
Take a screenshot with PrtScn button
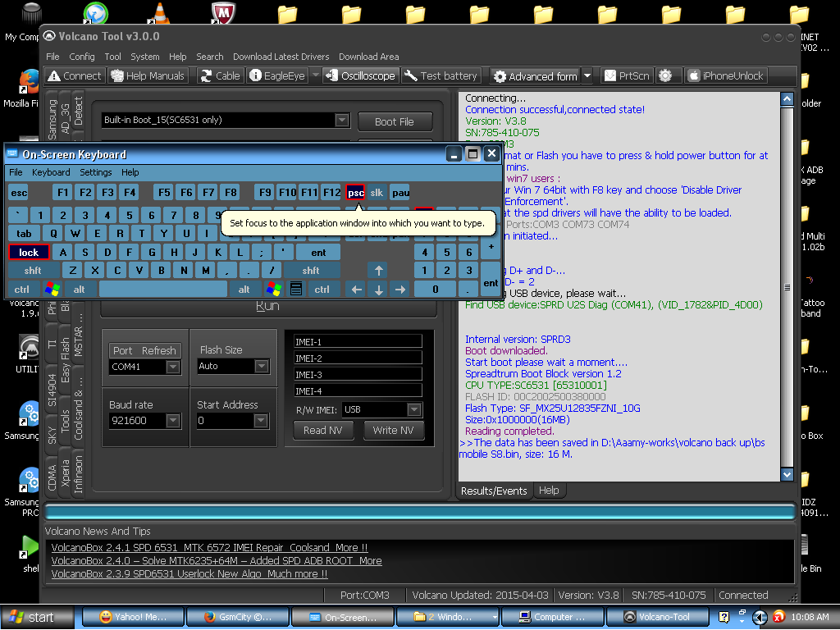[627, 75]
